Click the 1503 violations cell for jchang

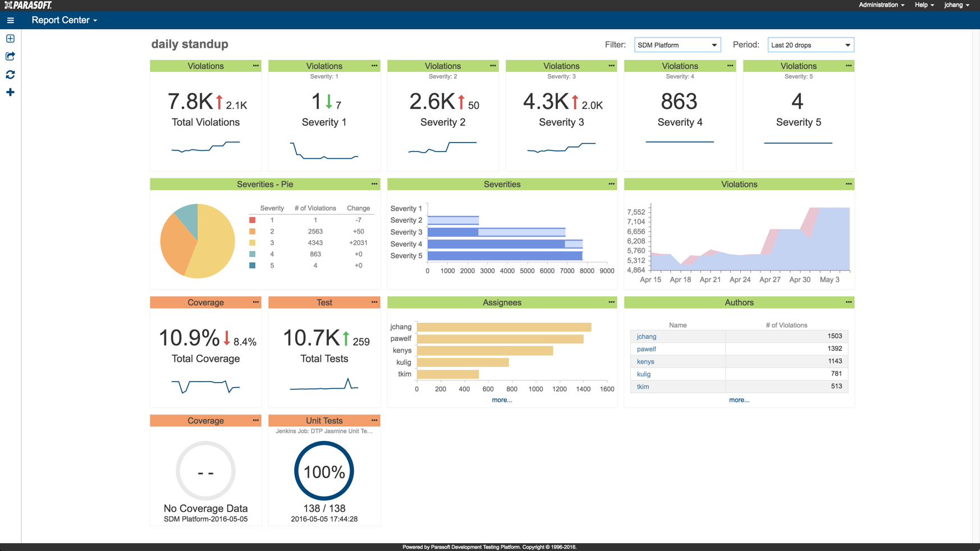tap(786, 336)
